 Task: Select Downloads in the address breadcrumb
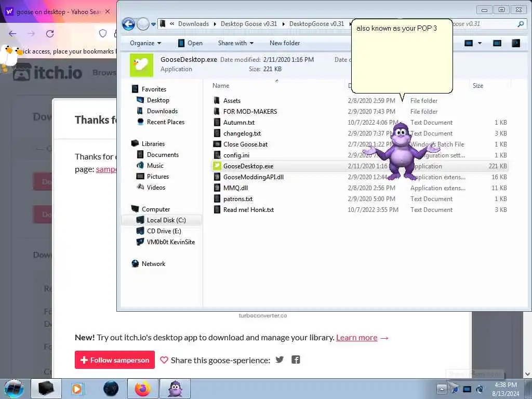point(193,24)
